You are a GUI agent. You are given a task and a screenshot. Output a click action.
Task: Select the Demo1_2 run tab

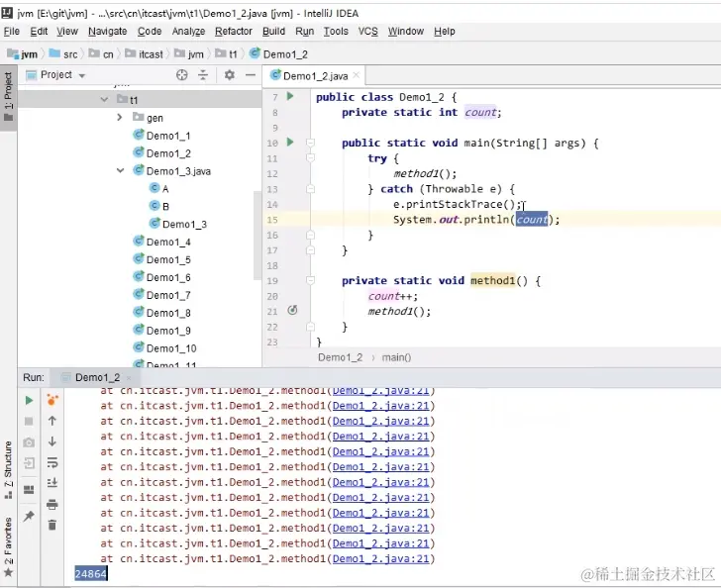(x=97, y=377)
